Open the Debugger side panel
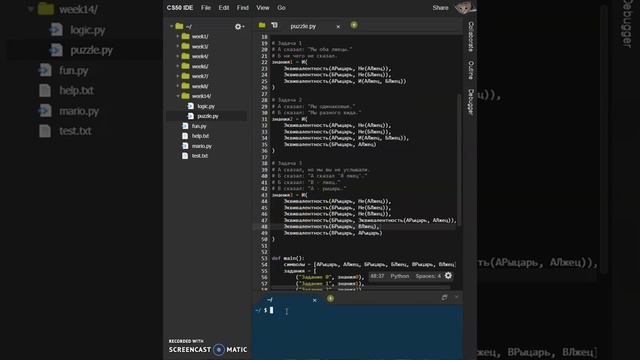640x360 pixels. pos(471,102)
